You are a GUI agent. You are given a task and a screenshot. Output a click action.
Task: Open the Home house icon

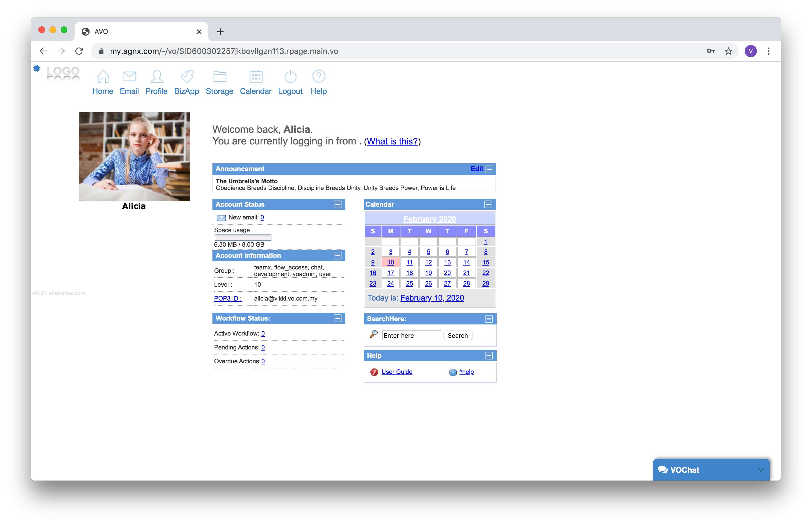click(103, 77)
